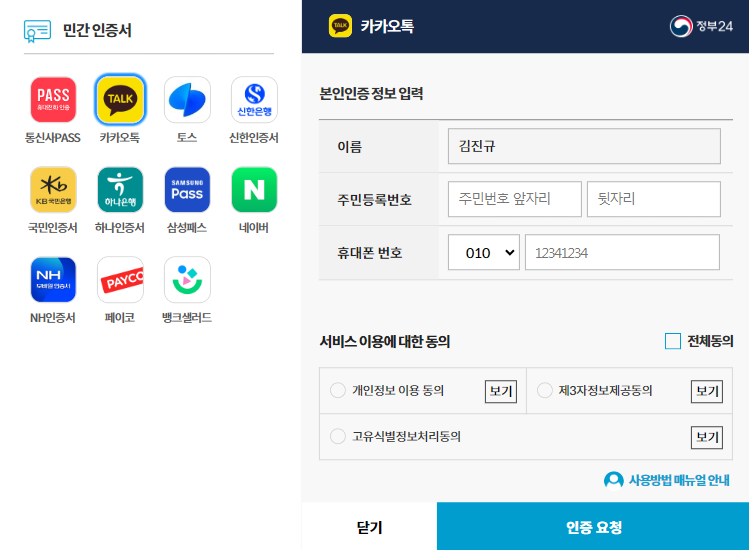
Task: Click the 닫기 close button
Action: click(369, 527)
